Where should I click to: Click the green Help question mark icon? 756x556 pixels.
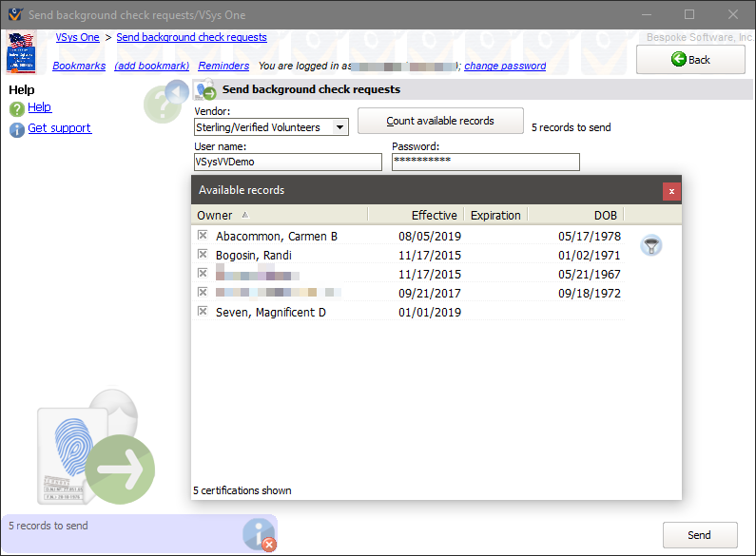(16, 108)
